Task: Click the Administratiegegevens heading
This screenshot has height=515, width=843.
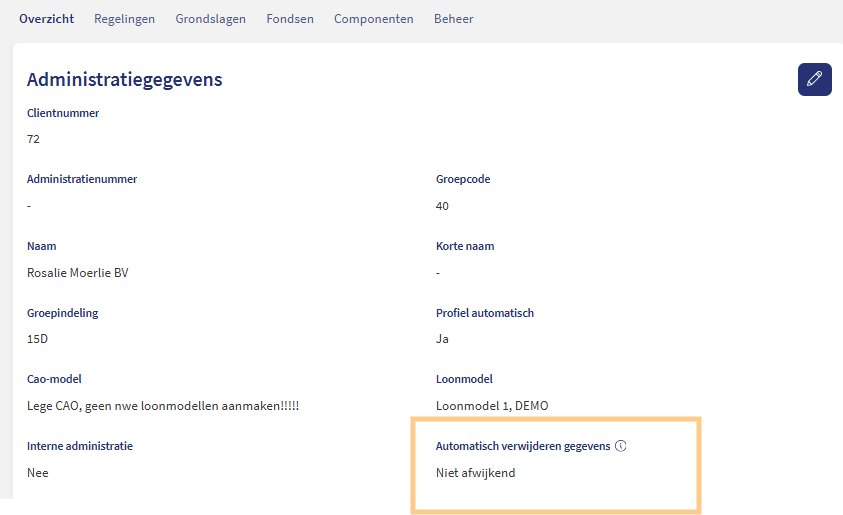Action: click(124, 79)
